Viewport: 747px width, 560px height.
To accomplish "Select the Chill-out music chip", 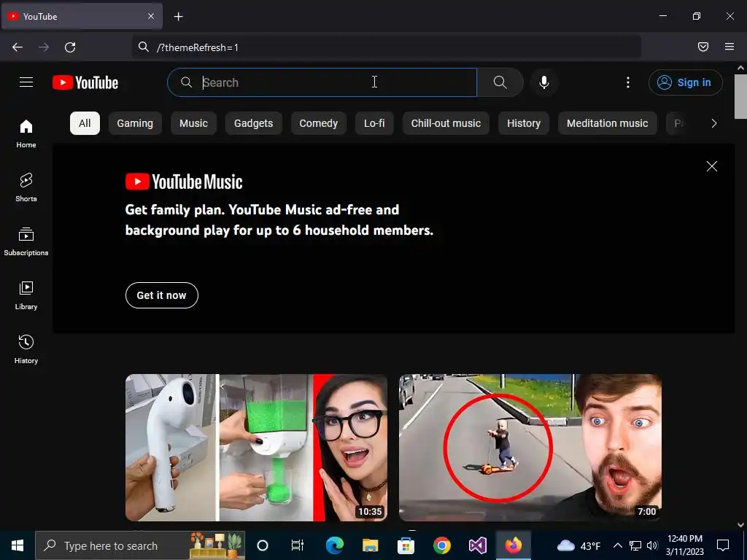I will pos(446,123).
